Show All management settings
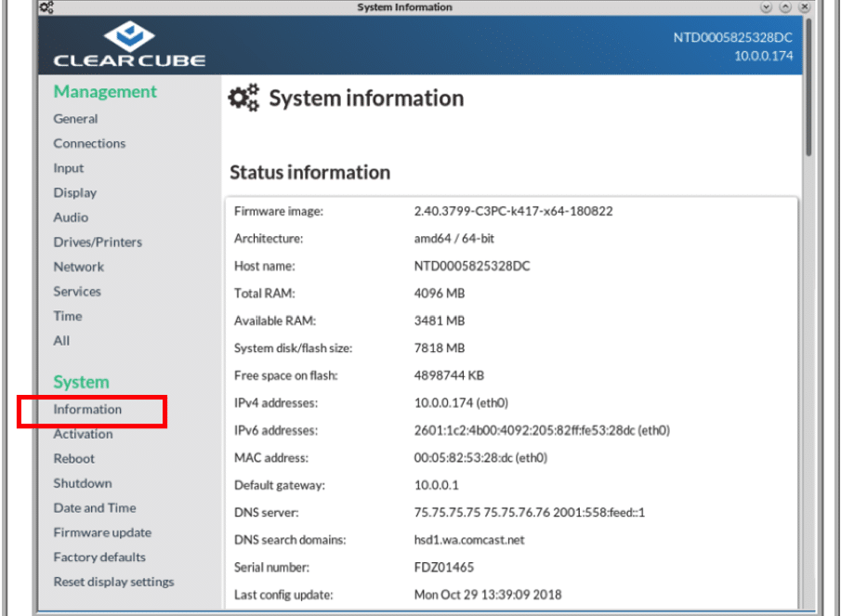 61,340
